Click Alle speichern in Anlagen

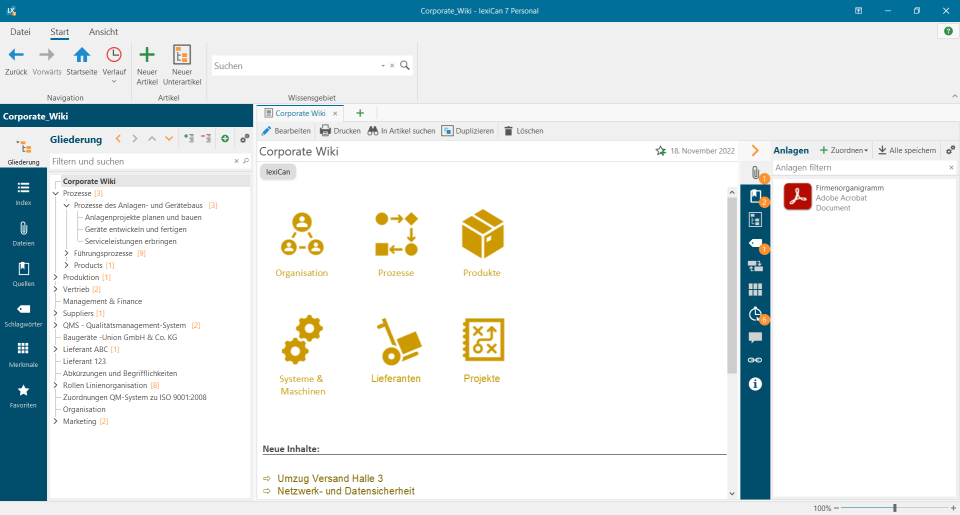[x=907, y=151]
